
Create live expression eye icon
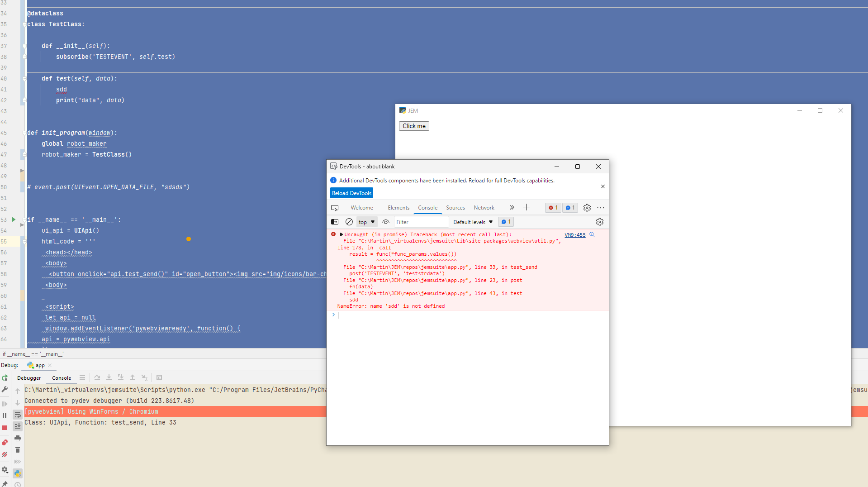point(386,222)
